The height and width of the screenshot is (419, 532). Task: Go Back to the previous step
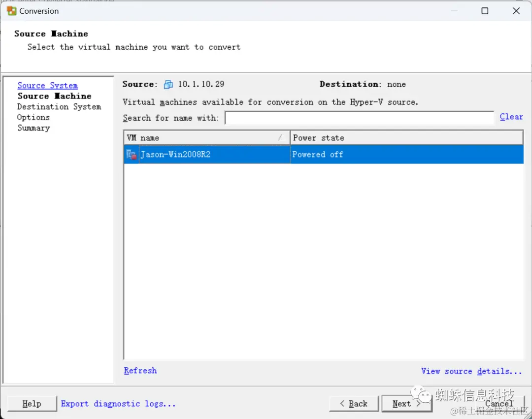[354, 404]
